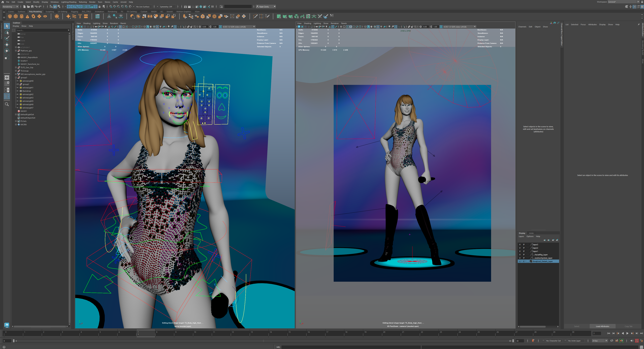Move selected layer up in list
This screenshot has height=349, width=644.
coord(544,240)
